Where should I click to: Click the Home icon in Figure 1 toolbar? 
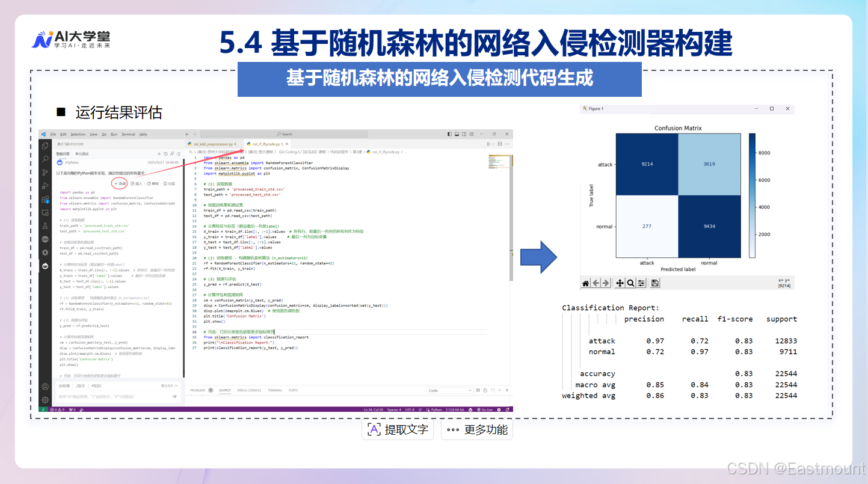tap(585, 283)
